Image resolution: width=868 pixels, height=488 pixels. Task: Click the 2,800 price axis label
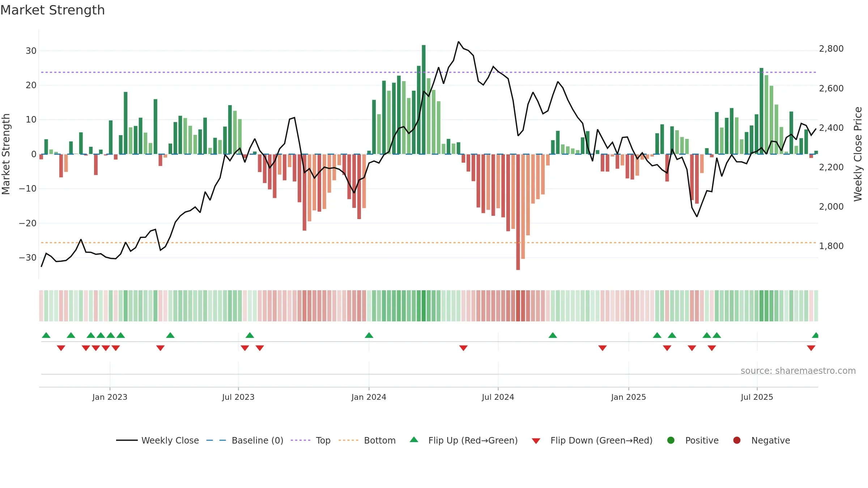click(831, 49)
